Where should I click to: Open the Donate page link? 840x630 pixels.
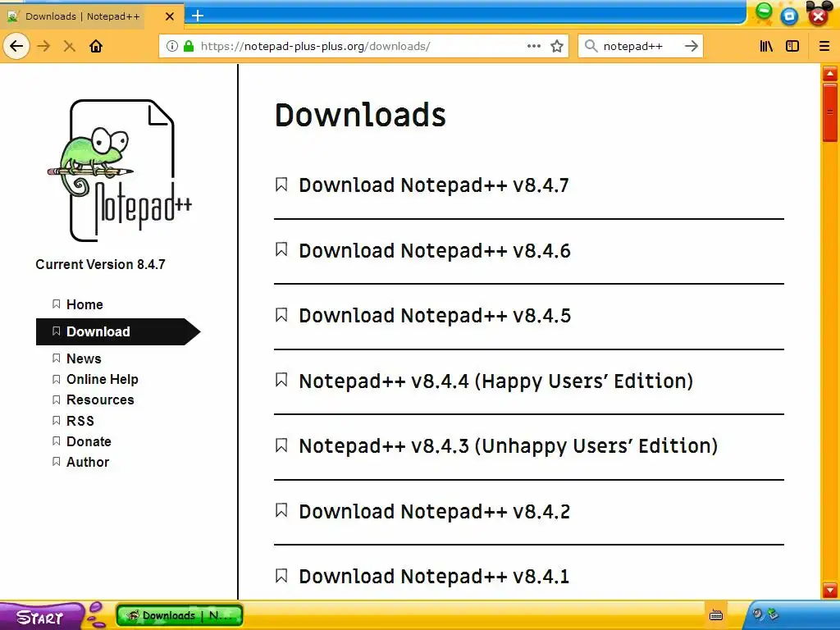click(89, 441)
